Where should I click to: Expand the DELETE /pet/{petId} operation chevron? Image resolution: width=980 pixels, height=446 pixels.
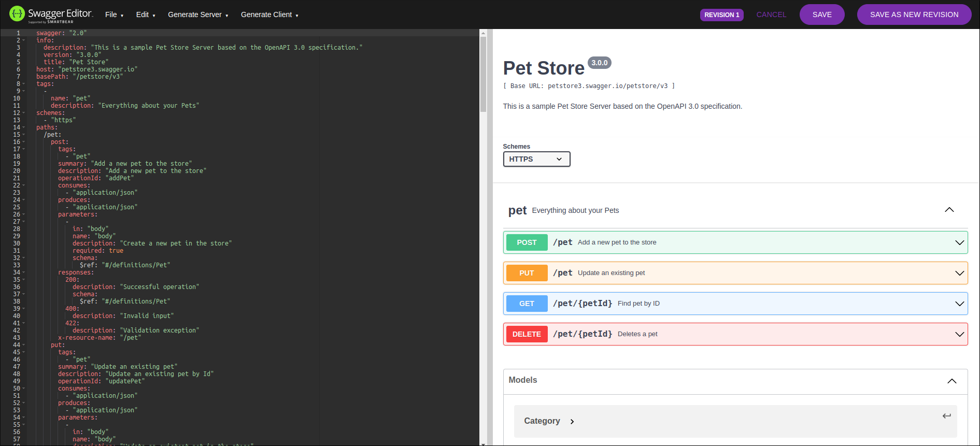coord(959,334)
